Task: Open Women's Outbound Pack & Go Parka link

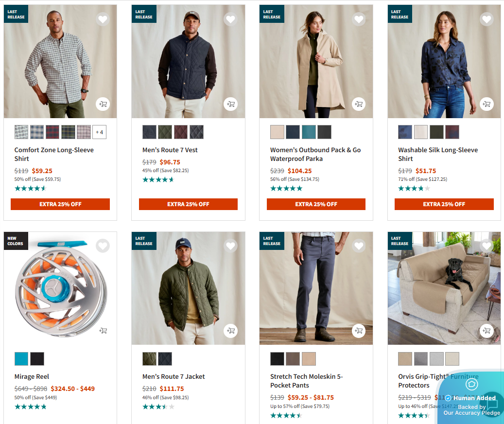Action: tap(315, 154)
